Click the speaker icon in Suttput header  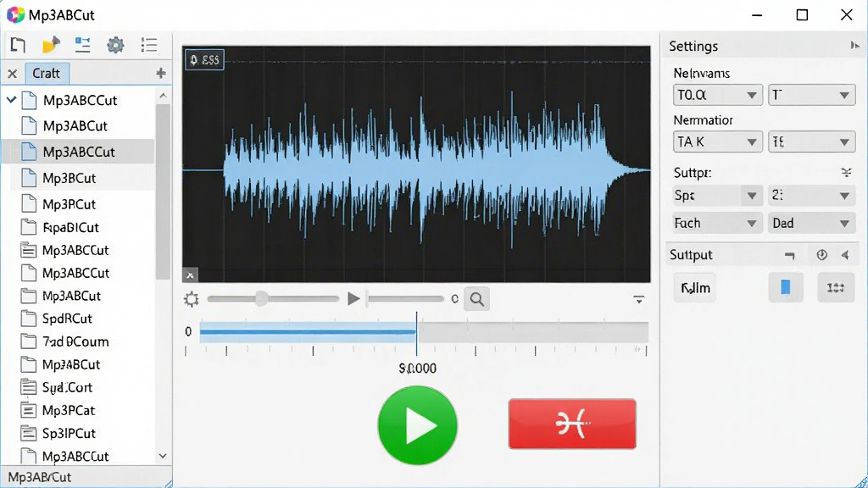(845, 254)
